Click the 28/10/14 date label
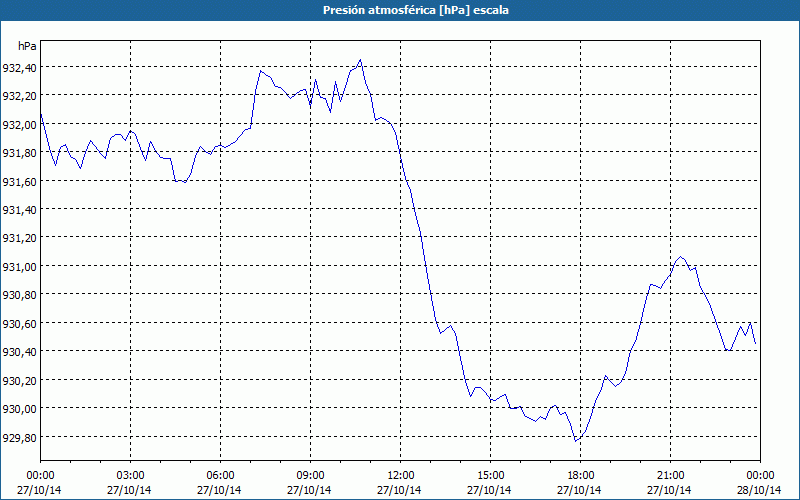The width and height of the screenshot is (800, 500). (759, 490)
